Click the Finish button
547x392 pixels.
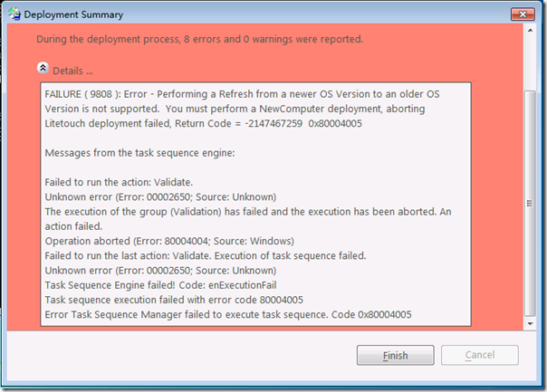395,355
